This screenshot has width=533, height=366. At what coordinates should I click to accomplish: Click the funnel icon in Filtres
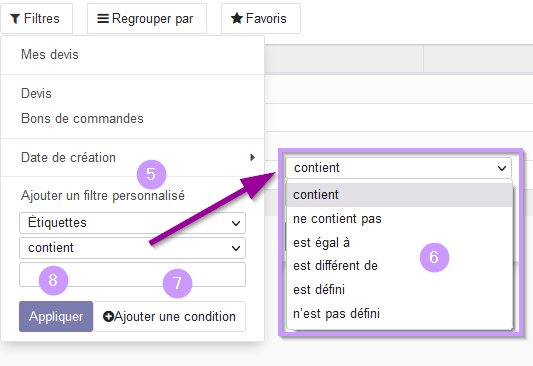click(x=15, y=19)
